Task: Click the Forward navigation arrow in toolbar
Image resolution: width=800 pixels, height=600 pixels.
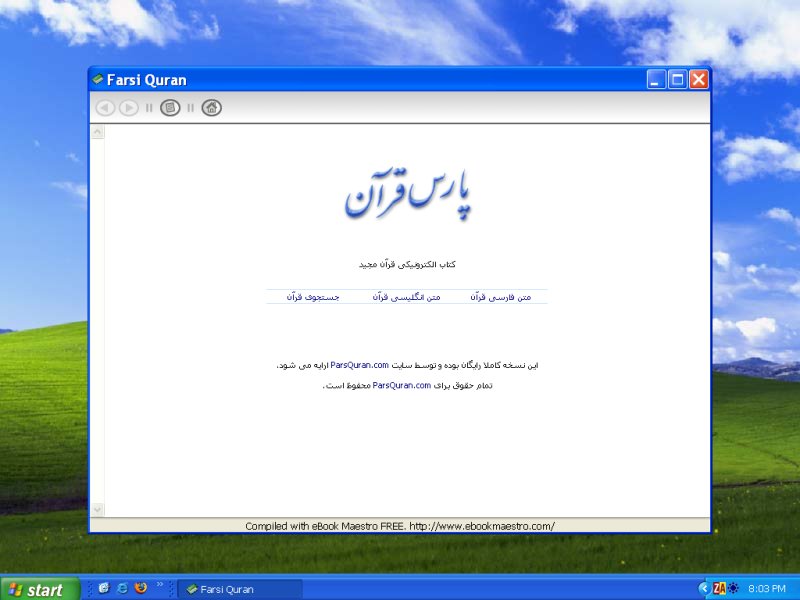Action: pyautogui.click(x=129, y=108)
